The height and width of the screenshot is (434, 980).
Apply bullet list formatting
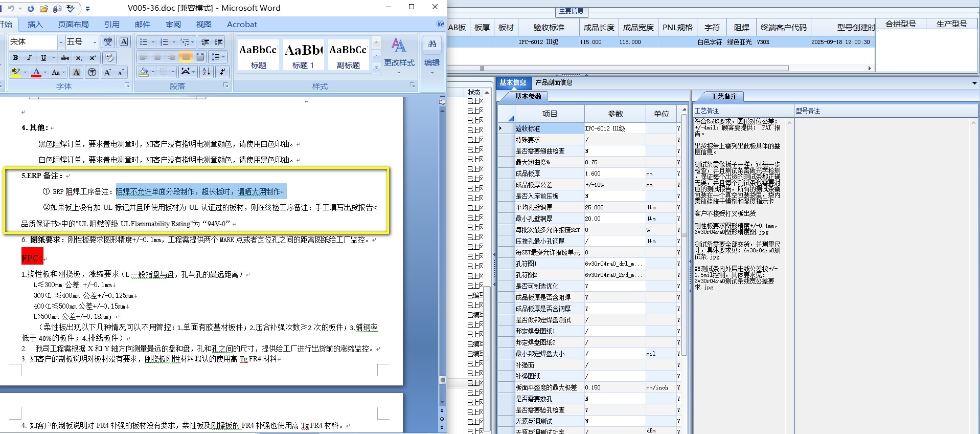click(x=144, y=42)
